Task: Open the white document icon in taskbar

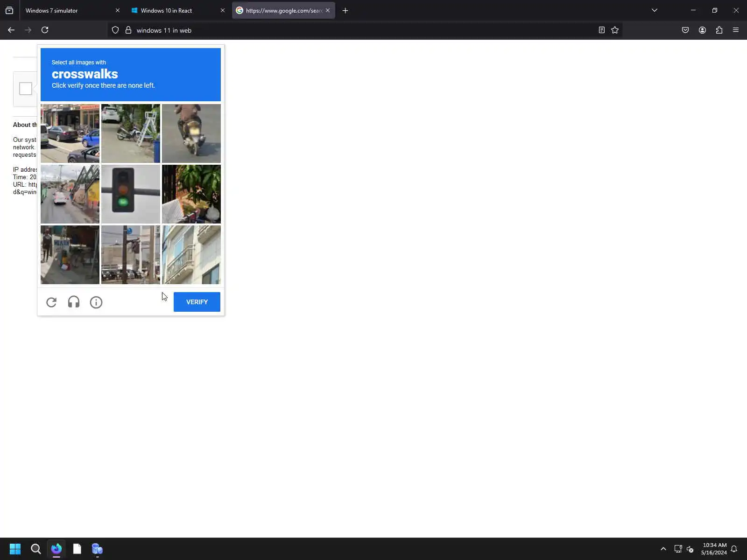Action: [77, 549]
